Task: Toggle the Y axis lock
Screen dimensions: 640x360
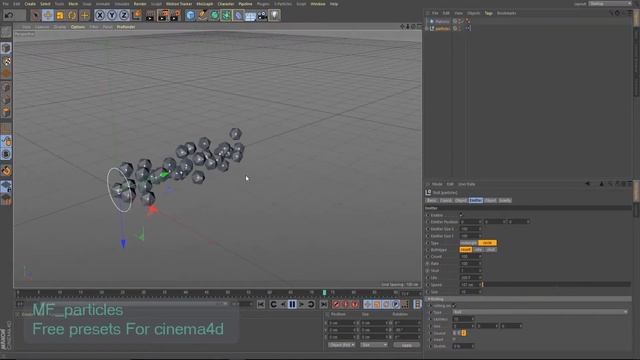Action: pyautogui.click(x=112, y=16)
